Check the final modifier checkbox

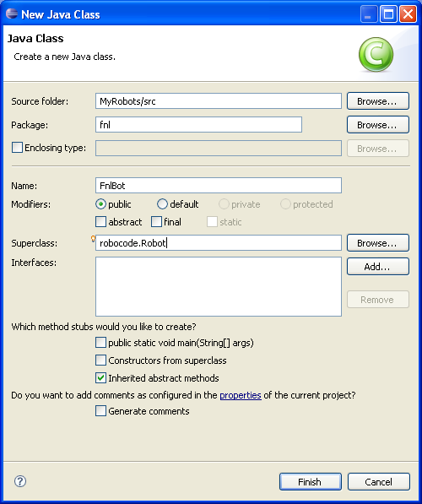[156, 222]
